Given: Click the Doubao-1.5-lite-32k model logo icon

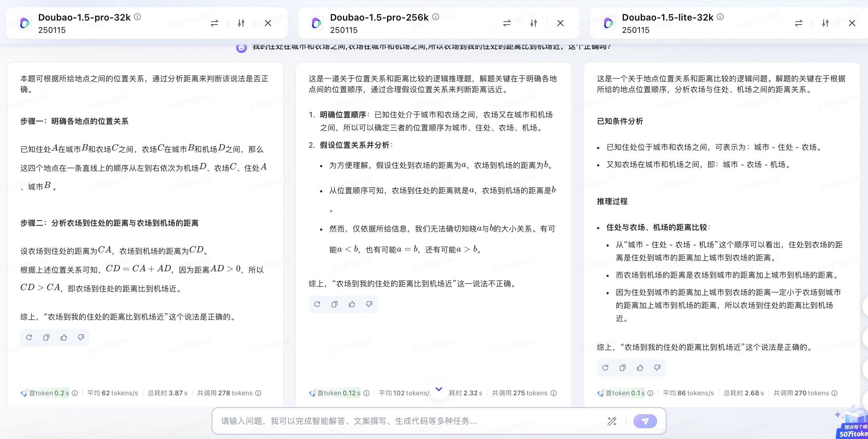Looking at the screenshot, I should pos(608,23).
